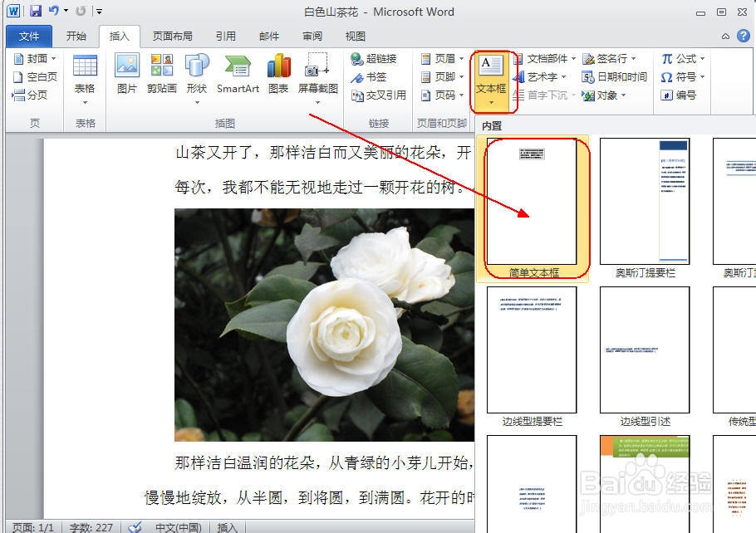Viewport: 756px width, 533px height.
Task: Click the proofing check icon in status bar
Action: 135,527
